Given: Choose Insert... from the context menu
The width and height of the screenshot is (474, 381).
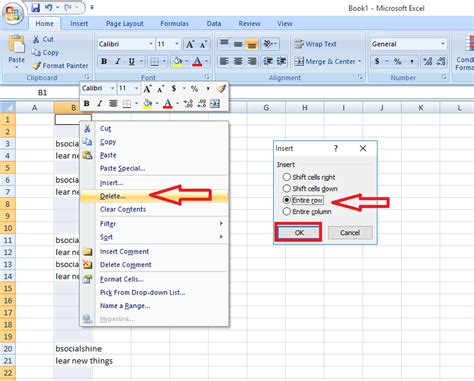Looking at the screenshot, I should [155, 183].
